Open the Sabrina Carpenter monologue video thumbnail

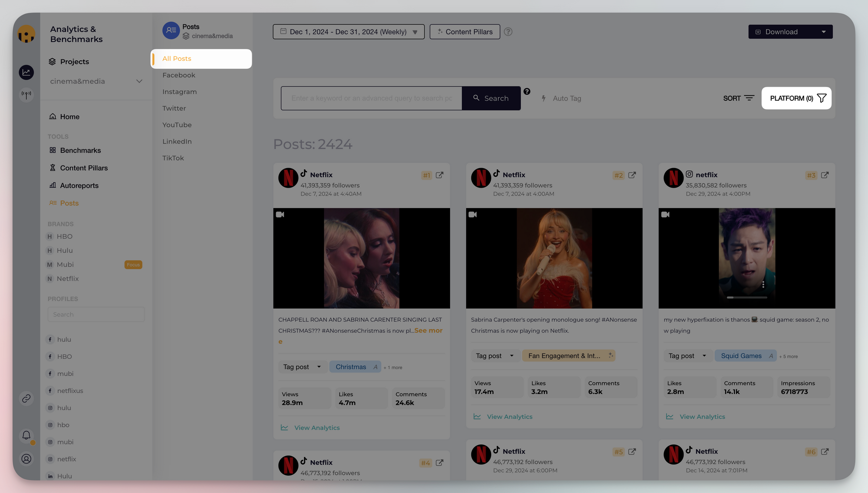[x=554, y=258]
